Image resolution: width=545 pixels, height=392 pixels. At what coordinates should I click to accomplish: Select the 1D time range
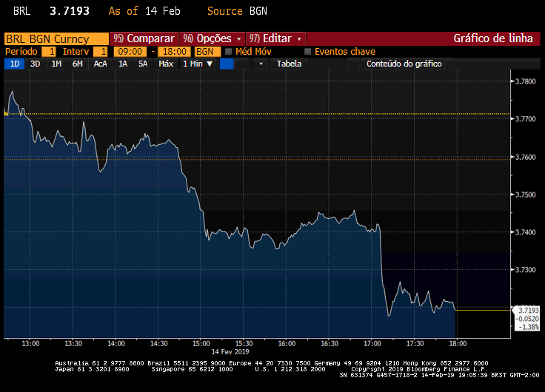coord(15,64)
